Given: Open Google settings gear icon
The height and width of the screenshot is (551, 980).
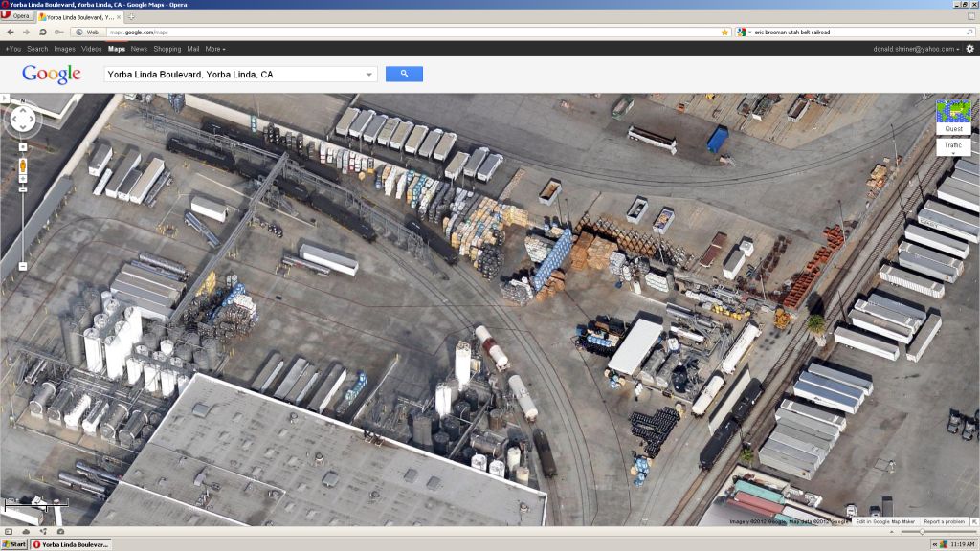Looking at the screenshot, I should pyautogui.click(x=969, y=49).
